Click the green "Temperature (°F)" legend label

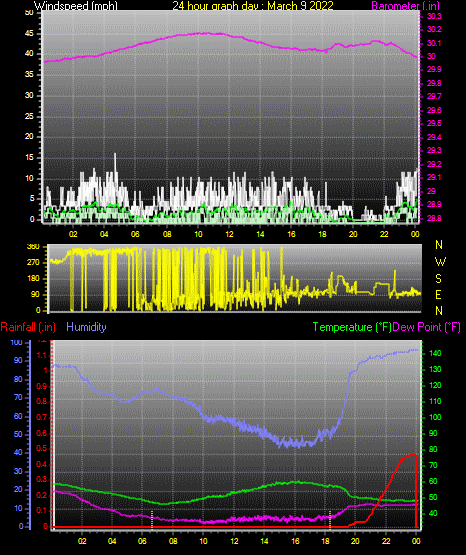352,327
